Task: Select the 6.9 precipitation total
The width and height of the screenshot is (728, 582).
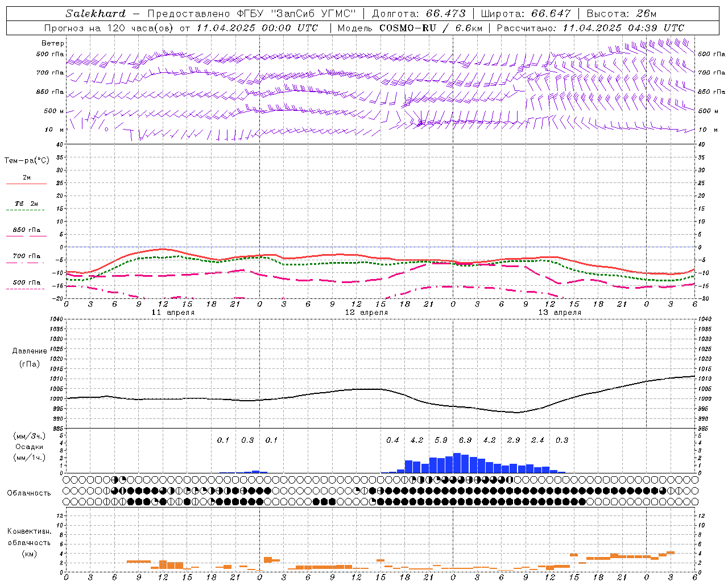Action: coord(465,440)
